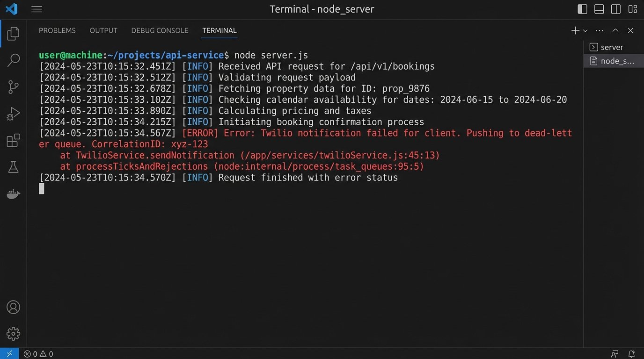
Task: Open the Manage settings gear menu
Action: pyautogui.click(x=13, y=334)
